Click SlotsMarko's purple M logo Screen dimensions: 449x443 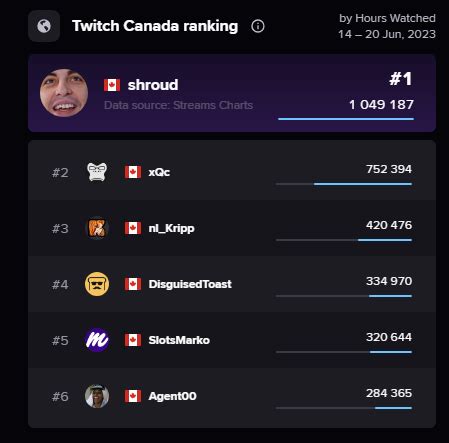[97, 340]
